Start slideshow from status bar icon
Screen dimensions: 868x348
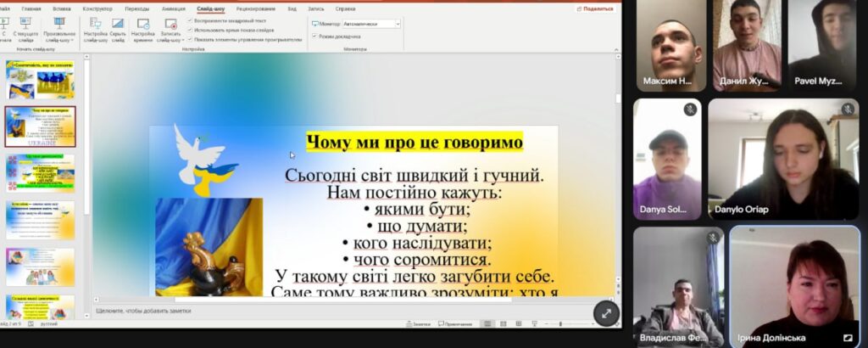[x=533, y=323]
